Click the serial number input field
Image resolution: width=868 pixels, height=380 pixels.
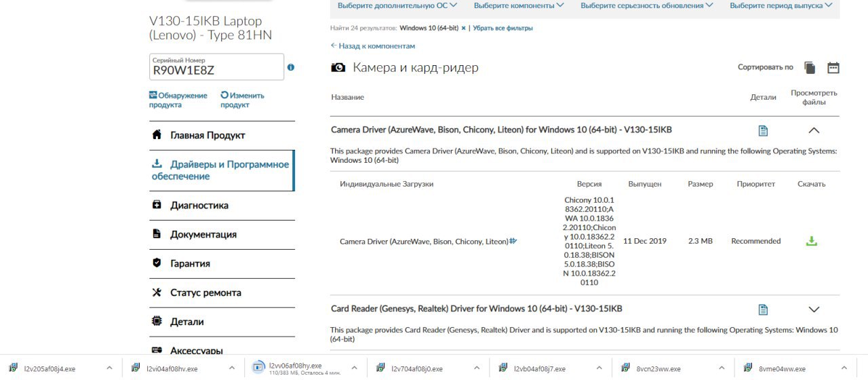point(216,66)
